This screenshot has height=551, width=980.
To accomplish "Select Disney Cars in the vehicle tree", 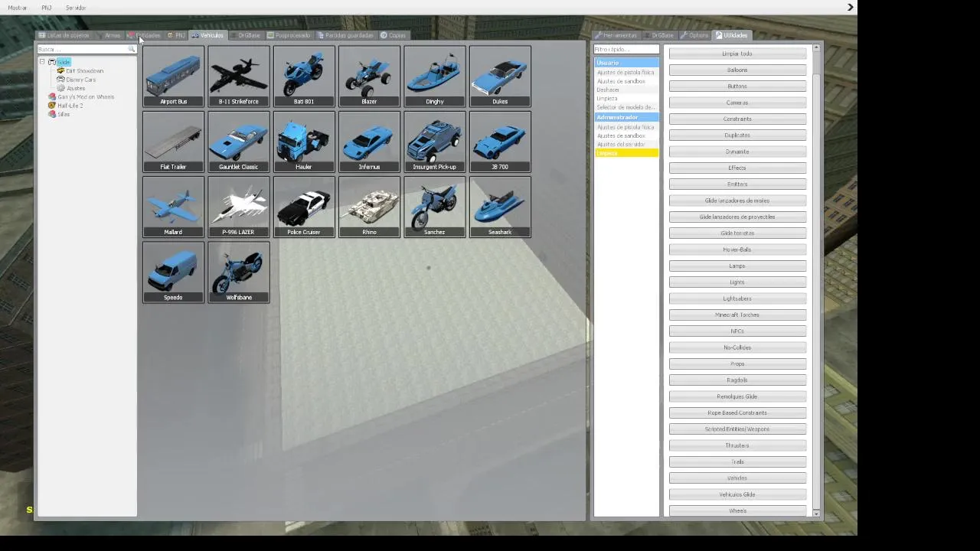I will tap(80, 80).
